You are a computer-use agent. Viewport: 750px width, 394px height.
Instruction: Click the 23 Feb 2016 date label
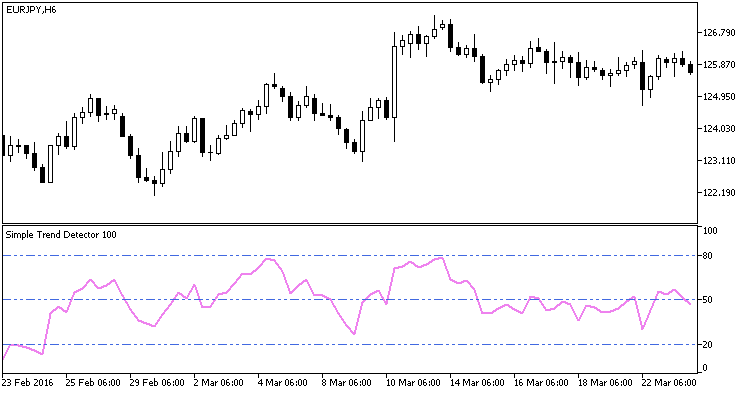pos(27,383)
